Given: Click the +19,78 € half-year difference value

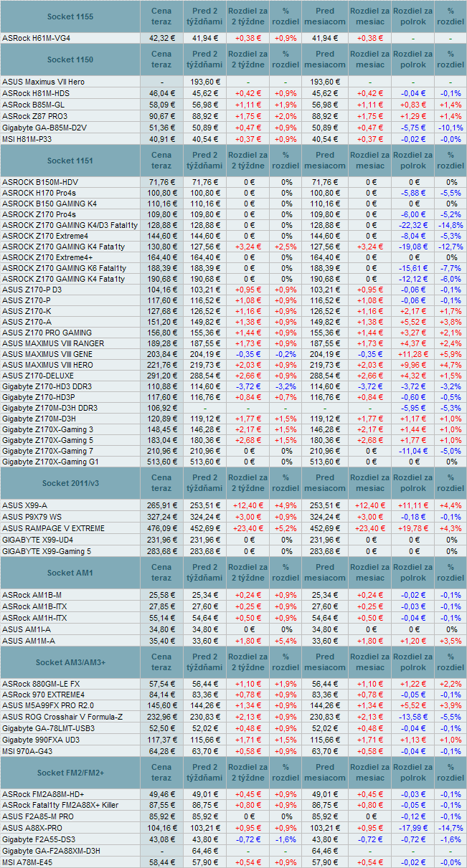Looking at the screenshot, I should (x=412, y=528).
